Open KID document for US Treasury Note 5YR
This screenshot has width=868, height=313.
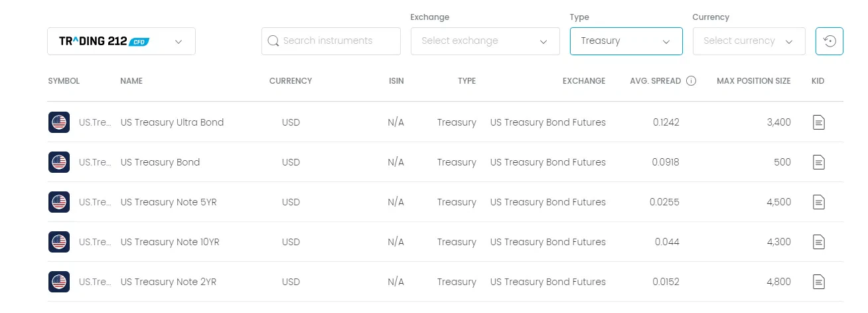point(819,202)
